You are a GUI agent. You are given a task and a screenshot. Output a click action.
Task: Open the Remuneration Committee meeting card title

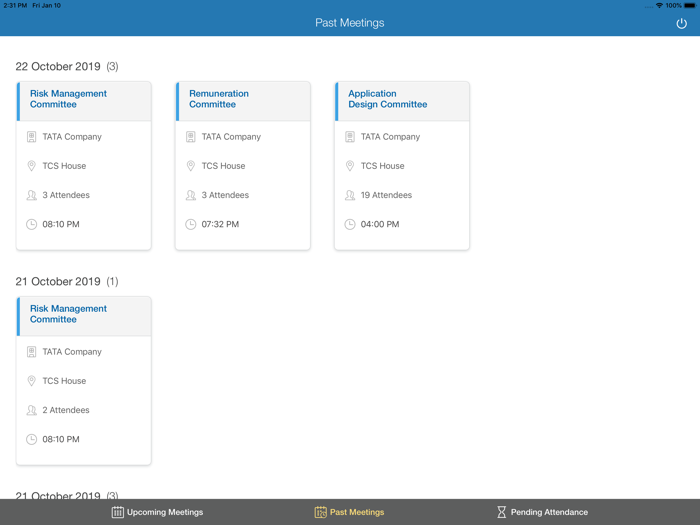point(219,99)
